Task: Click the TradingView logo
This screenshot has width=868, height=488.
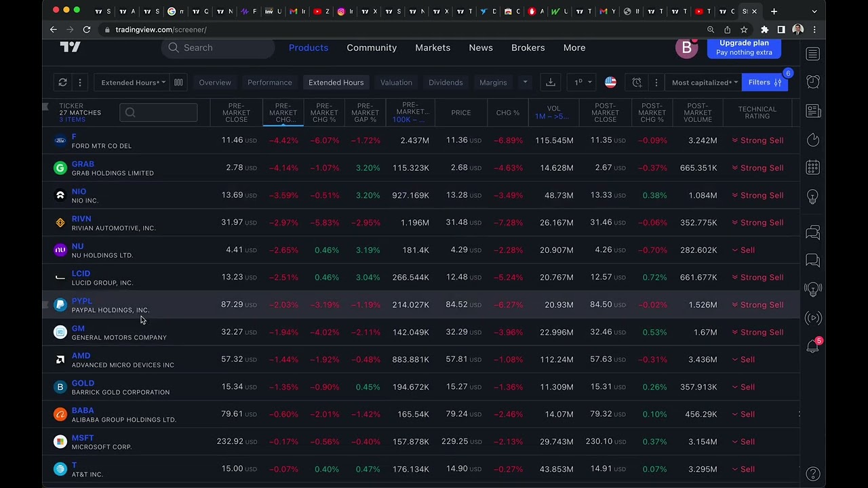Action: tap(70, 47)
